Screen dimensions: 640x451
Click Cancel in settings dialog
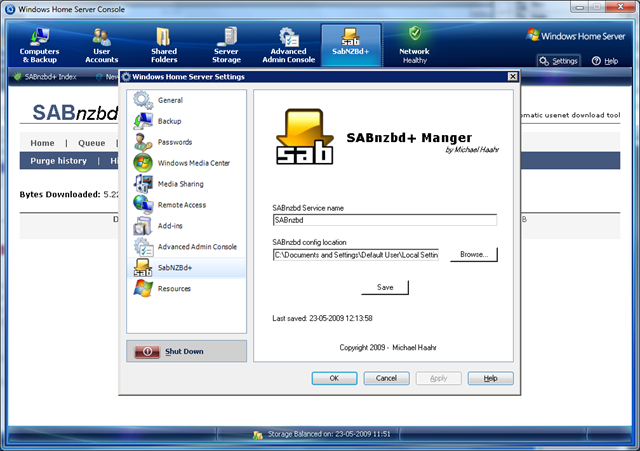[x=386, y=378]
